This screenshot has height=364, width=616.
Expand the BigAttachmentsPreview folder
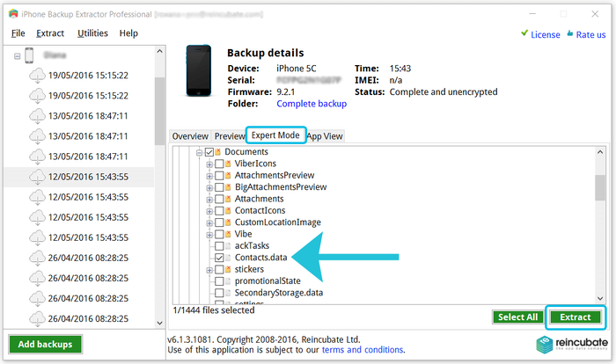(x=209, y=187)
